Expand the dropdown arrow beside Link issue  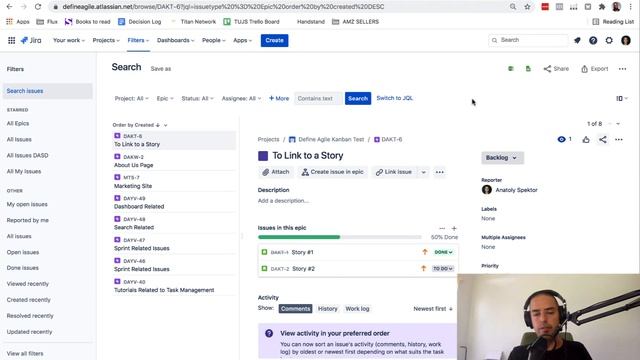423,172
